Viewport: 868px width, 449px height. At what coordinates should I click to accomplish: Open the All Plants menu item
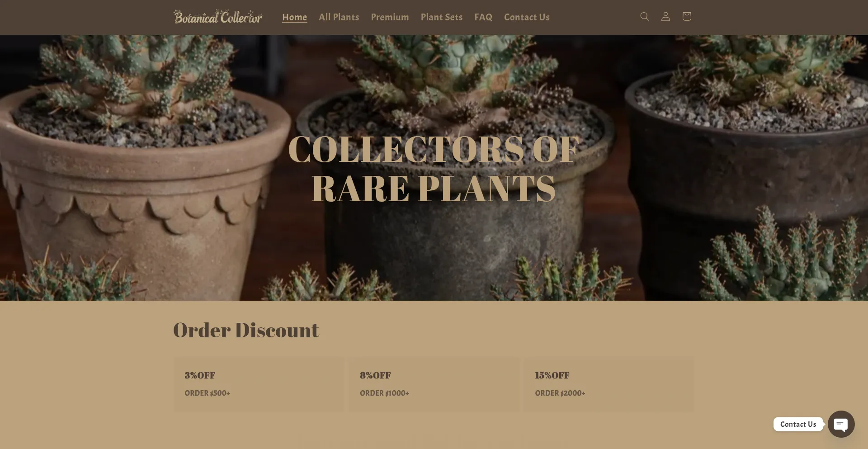tap(339, 17)
